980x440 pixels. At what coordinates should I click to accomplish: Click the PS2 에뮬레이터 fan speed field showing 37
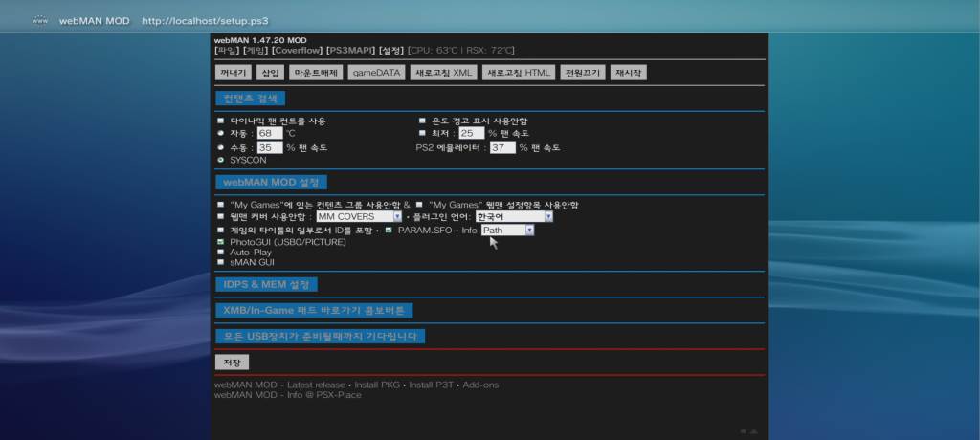[x=502, y=147]
